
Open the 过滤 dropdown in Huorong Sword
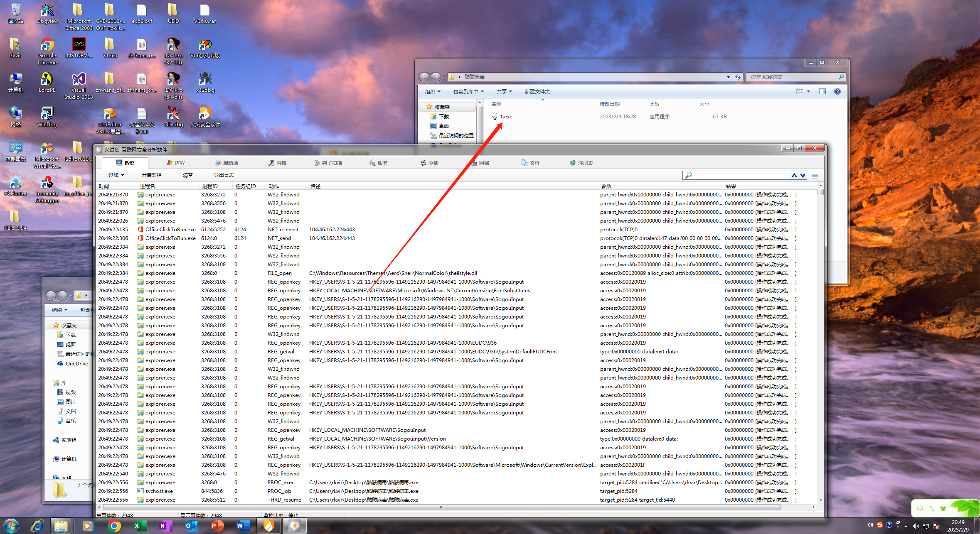click(116, 175)
